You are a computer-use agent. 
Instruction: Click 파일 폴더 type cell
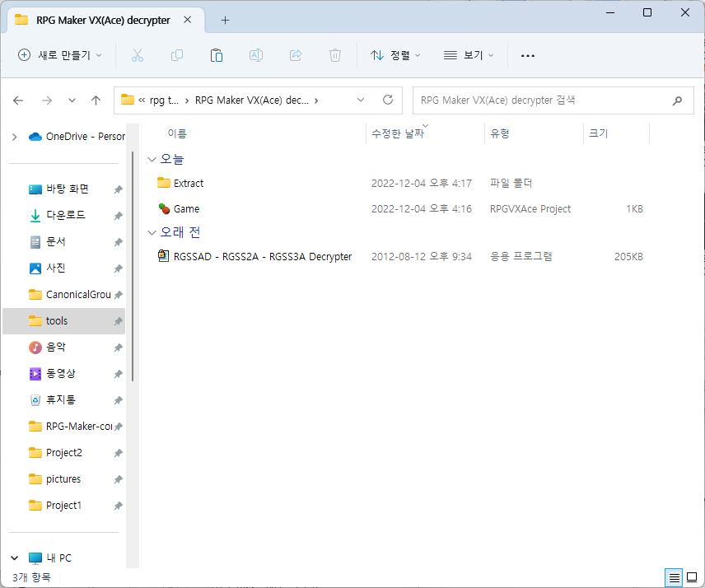[511, 184]
